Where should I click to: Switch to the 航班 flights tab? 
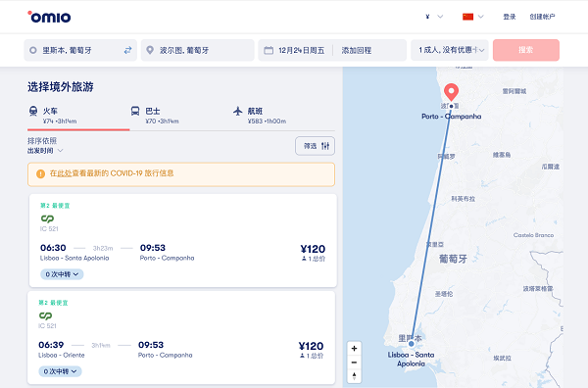click(x=260, y=116)
